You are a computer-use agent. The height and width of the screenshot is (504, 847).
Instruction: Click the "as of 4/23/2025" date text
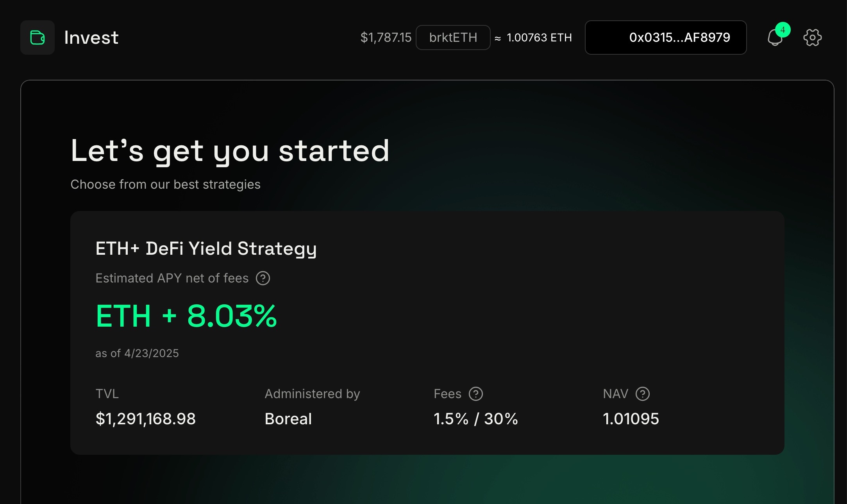pos(137,353)
